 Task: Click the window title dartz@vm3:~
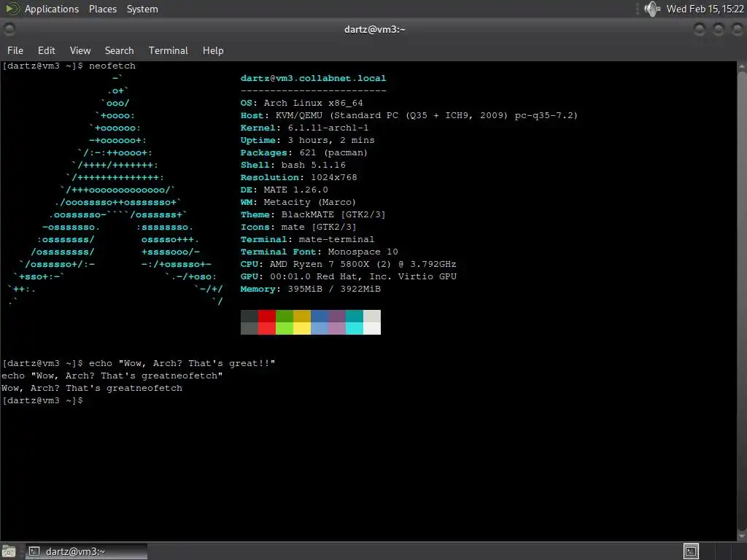[374, 29]
